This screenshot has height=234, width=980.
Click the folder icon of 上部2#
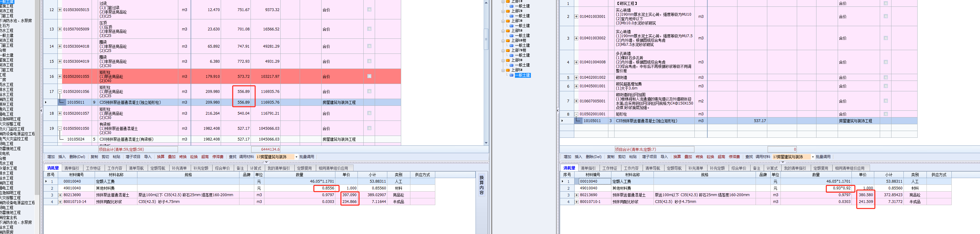click(x=508, y=11)
